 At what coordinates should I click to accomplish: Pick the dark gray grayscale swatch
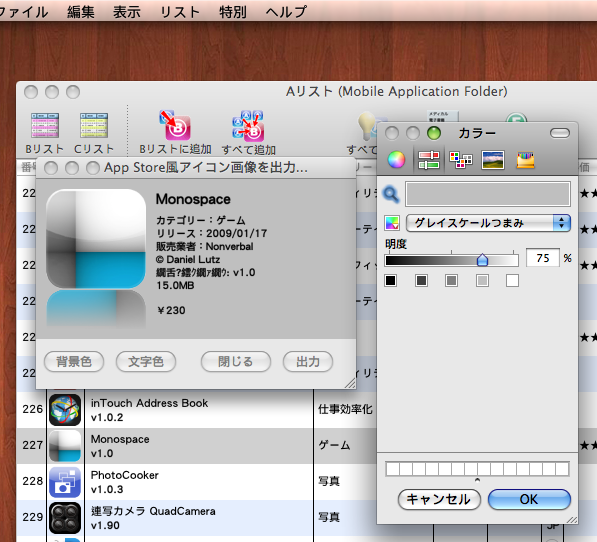[x=421, y=281]
